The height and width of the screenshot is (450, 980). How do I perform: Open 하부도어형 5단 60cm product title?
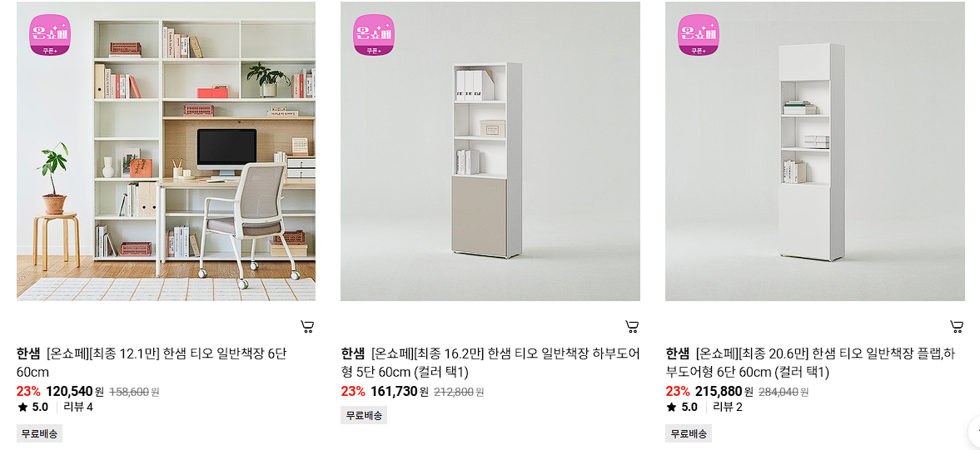click(490, 363)
